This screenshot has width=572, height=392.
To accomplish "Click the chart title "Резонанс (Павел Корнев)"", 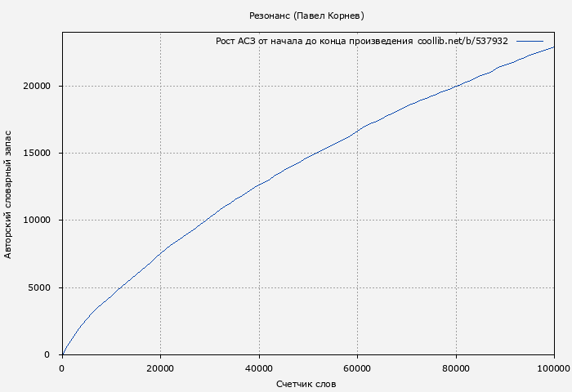I will 306,16.
